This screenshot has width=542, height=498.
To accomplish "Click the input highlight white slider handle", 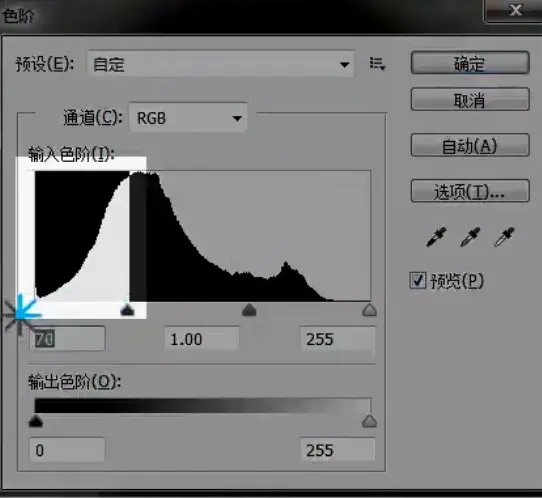I will click(x=370, y=310).
